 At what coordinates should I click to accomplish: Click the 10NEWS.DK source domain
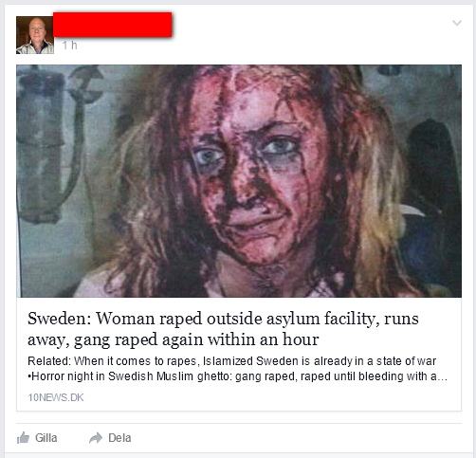pos(56,397)
